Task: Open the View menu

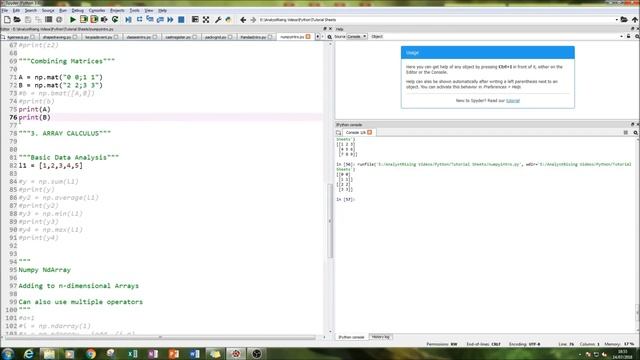Action: (x=149, y=10)
